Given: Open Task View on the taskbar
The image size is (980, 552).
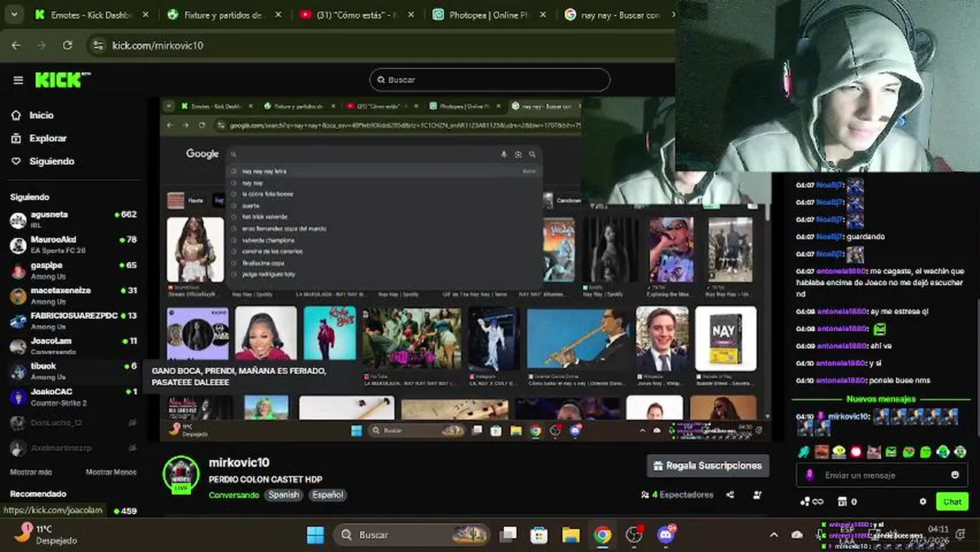Looking at the screenshot, I should [x=508, y=534].
